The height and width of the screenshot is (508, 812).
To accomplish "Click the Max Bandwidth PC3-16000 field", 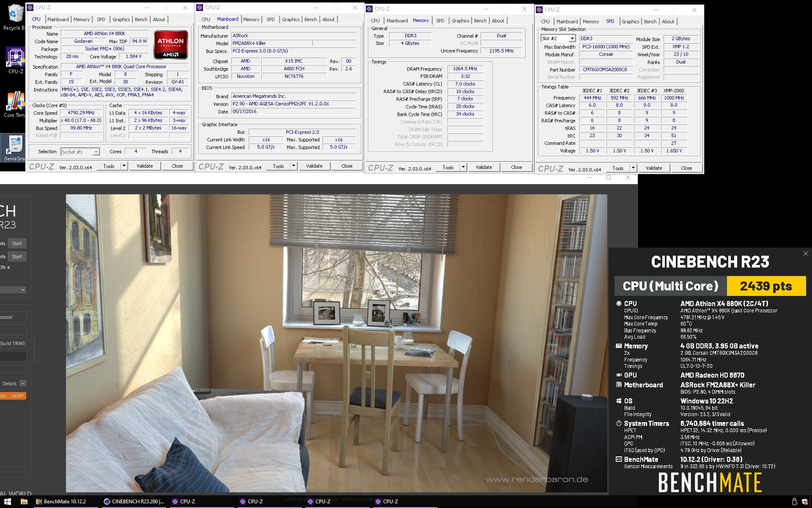I will 606,47.
